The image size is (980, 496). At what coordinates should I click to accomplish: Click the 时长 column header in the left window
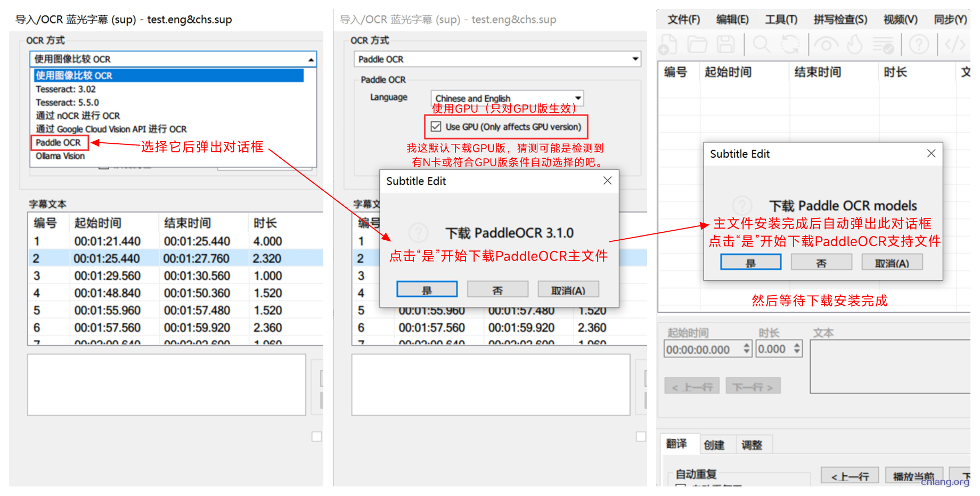pos(285,223)
